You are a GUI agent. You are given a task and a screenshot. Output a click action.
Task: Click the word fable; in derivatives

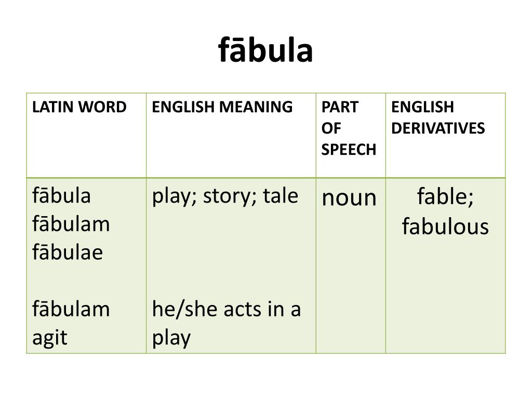tap(445, 196)
